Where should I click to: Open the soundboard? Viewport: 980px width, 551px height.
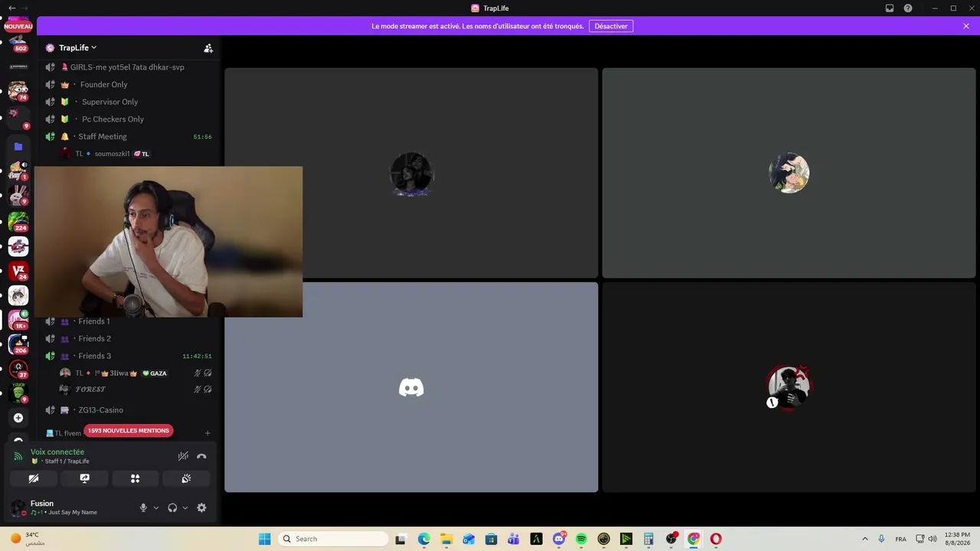pyautogui.click(x=186, y=479)
